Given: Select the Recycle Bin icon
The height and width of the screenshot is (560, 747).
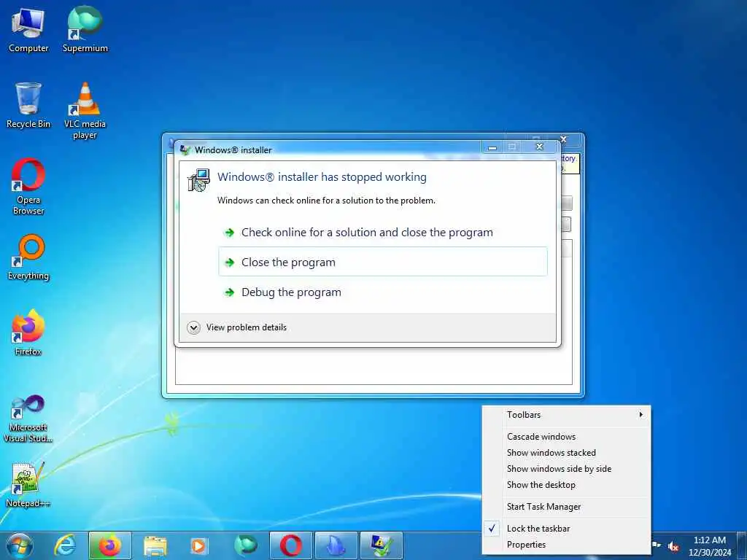Looking at the screenshot, I should pyautogui.click(x=28, y=106).
